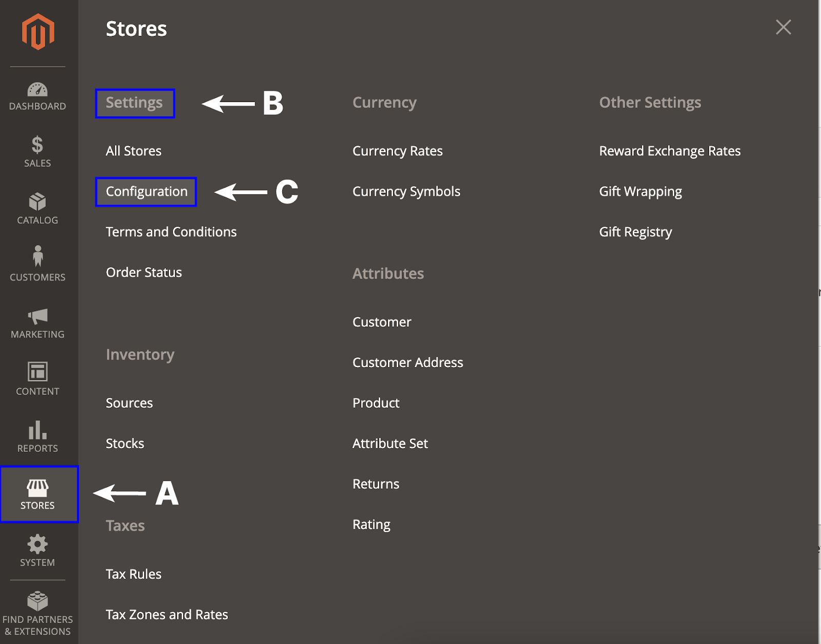The width and height of the screenshot is (821, 644).
Task: Open Inventory Sources page
Action: coord(129,403)
